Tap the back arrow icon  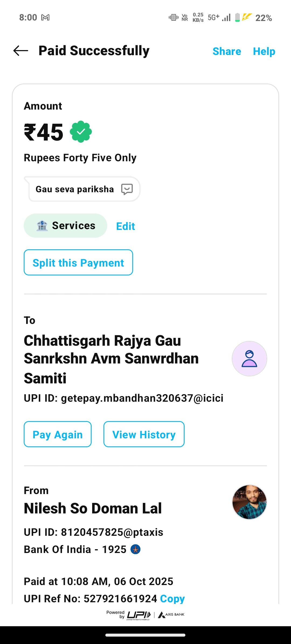[21, 51]
